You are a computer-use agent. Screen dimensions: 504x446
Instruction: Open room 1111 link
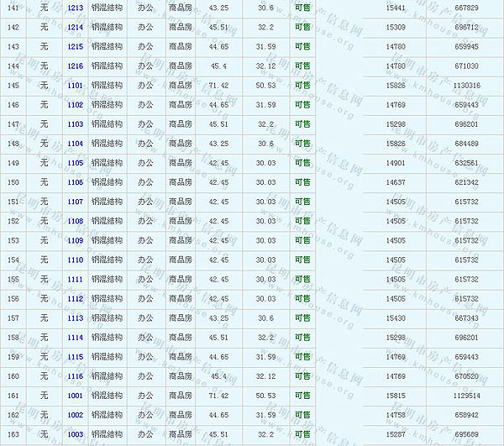[75, 279]
